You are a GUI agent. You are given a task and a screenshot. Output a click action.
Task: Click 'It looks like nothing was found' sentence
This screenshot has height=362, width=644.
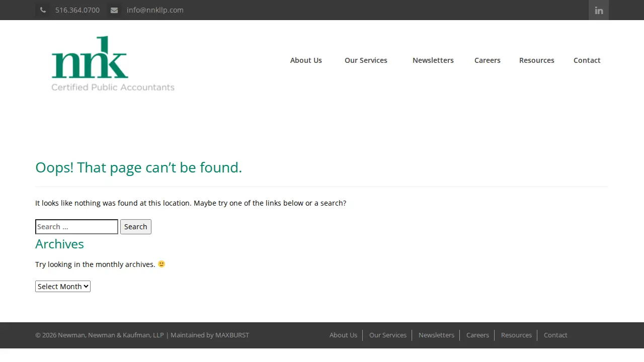(191, 203)
